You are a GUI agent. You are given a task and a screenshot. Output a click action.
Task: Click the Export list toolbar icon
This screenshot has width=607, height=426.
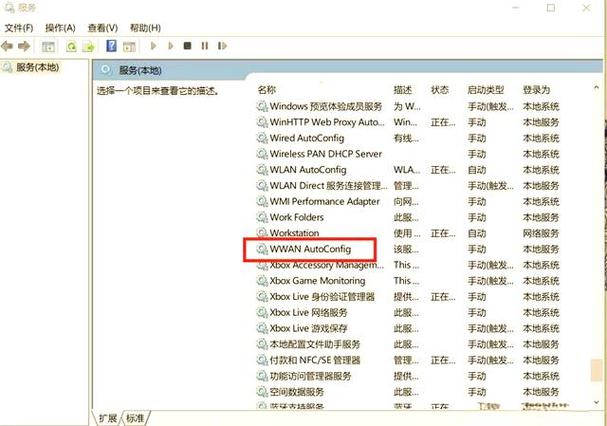[89, 46]
